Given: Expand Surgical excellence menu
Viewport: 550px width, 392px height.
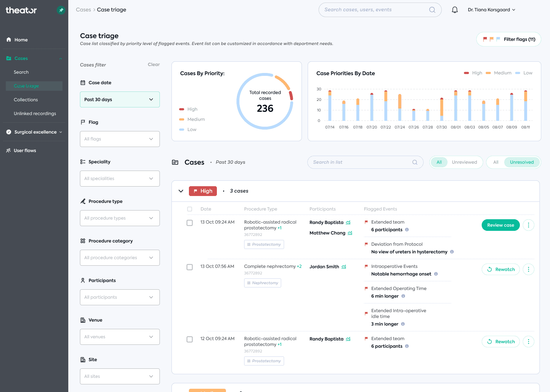Looking at the screenshot, I should pyautogui.click(x=34, y=132).
